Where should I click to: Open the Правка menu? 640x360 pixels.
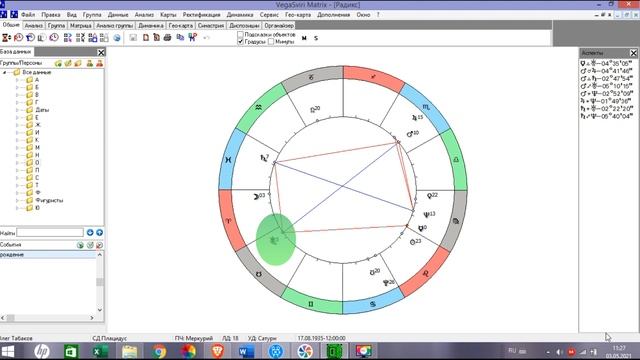click(x=51, y=15)
